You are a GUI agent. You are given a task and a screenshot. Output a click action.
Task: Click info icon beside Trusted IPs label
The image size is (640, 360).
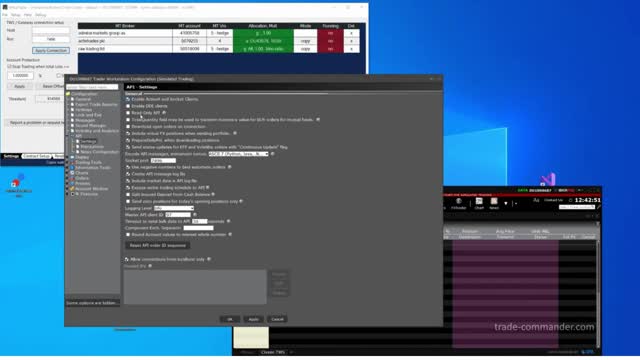coord(150,266)
